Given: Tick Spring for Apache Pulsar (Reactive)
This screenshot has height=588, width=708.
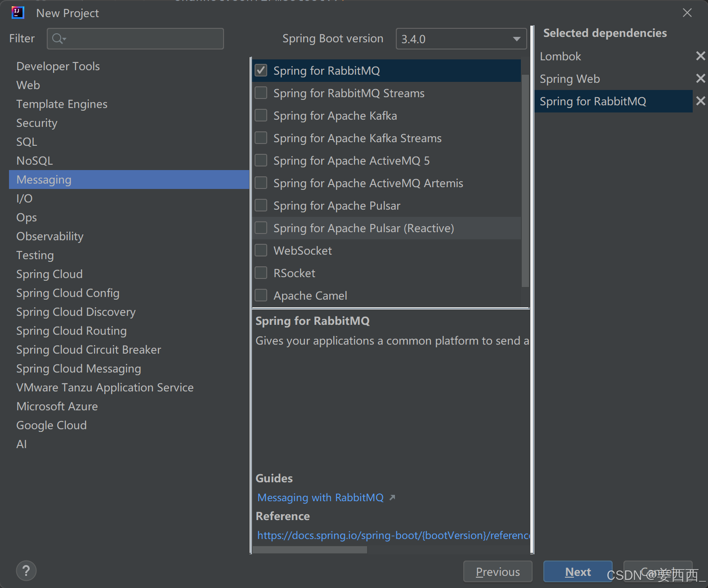Looking at the screenshot, I should click(261, 228).
